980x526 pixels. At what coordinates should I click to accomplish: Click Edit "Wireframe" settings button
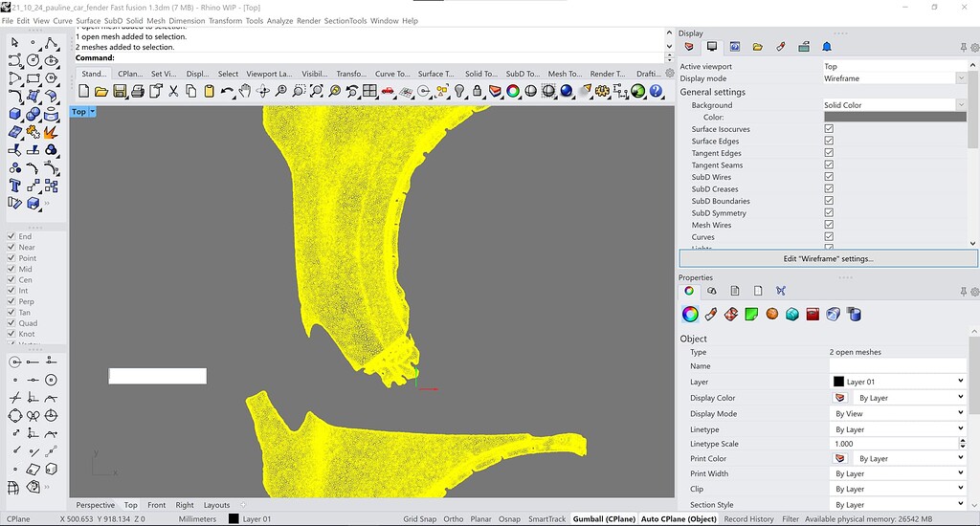pyautogui.click(x=828, y=258)
